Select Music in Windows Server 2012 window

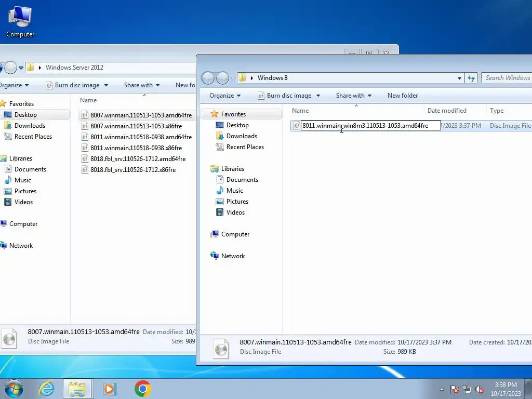pos(22,180)
